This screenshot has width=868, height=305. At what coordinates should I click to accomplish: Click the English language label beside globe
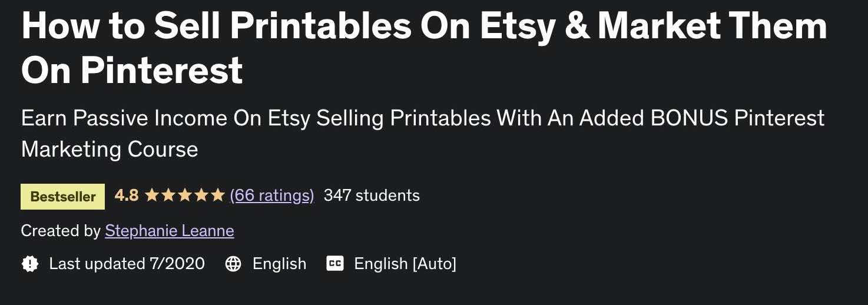pyautogui.click(x=279, y=264)
